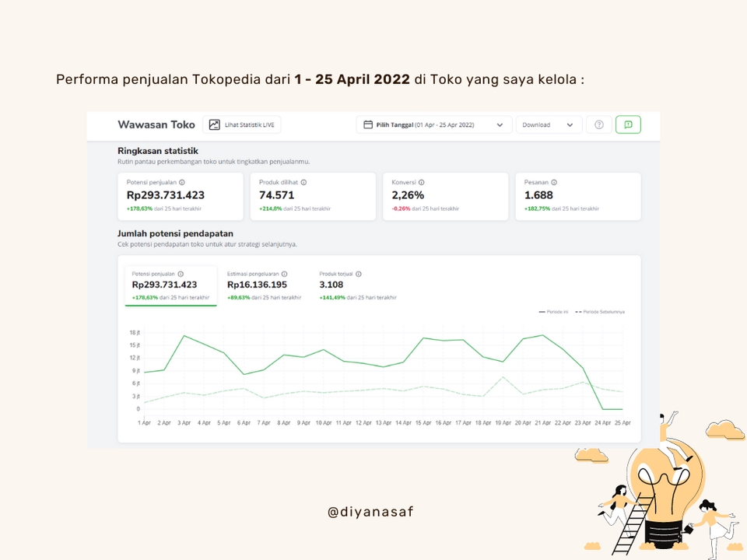Open the Lihat Statistik LIVE button

(x=241, y=124)
